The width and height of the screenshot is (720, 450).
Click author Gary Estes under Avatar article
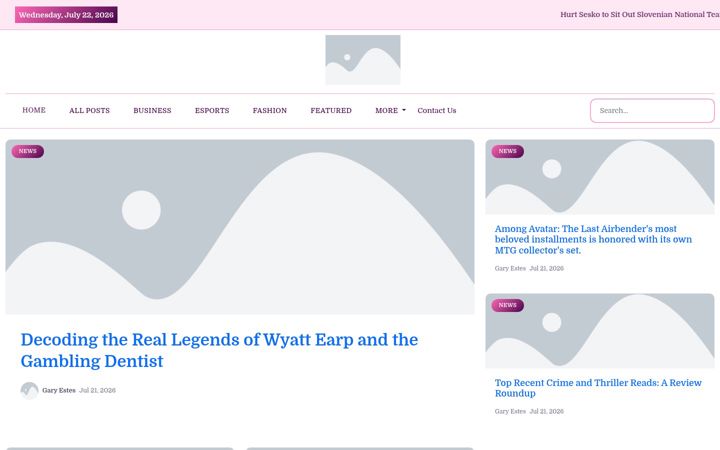pyautogui.click(x=510, y=269)
